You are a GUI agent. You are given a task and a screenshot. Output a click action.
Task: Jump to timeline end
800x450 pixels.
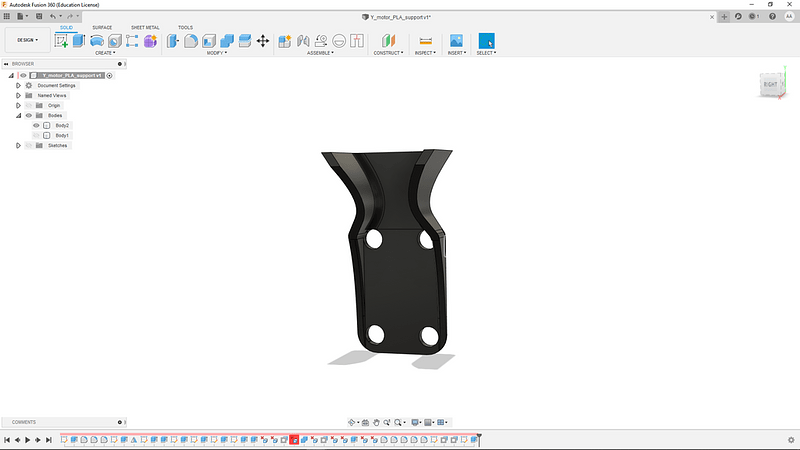point(48,440)
